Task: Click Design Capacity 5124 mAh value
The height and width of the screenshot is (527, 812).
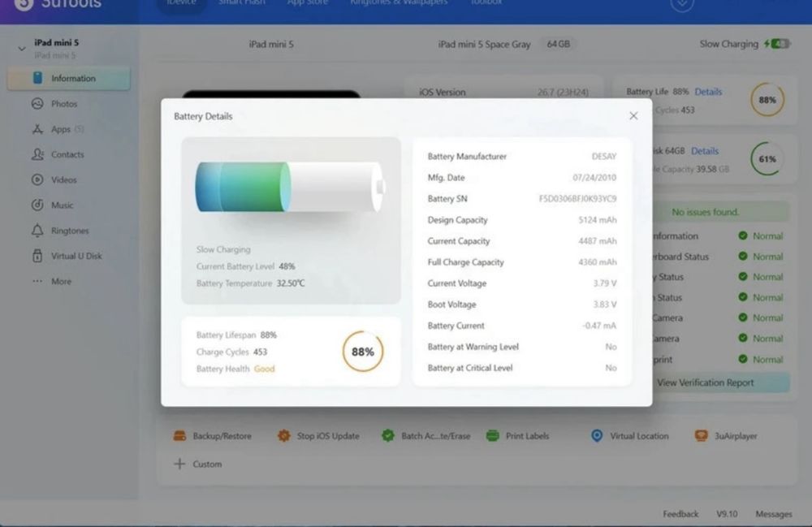Action: pyautogui.click(x=597, y=220)
